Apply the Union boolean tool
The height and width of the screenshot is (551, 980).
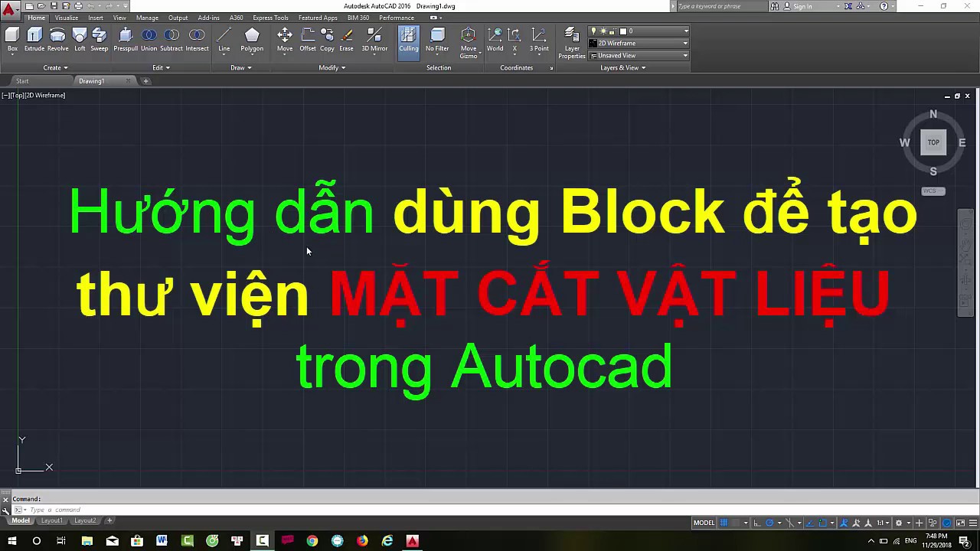(149, 39)
